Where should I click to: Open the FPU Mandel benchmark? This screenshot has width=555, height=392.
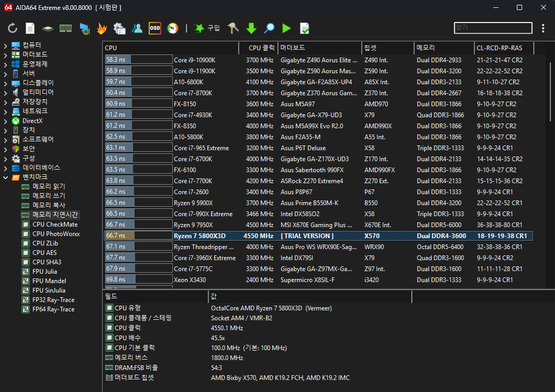[49, 281]
